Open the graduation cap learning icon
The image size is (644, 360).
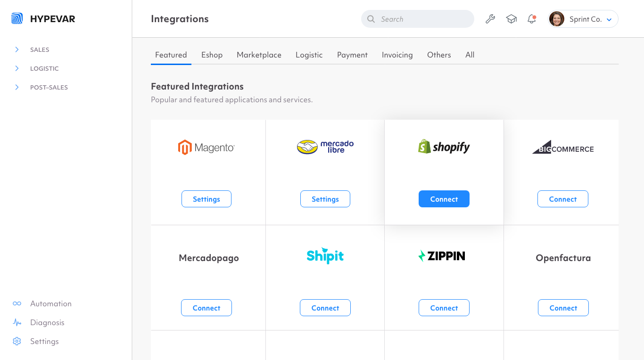coord(511,19)
